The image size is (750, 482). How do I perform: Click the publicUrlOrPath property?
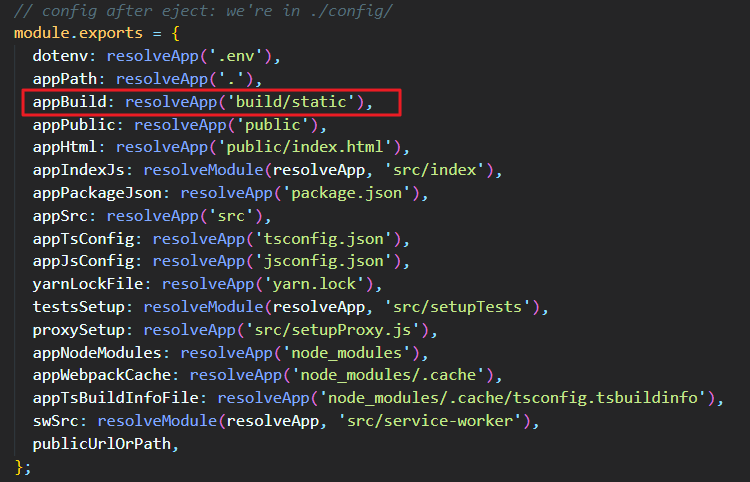[101, 444]
